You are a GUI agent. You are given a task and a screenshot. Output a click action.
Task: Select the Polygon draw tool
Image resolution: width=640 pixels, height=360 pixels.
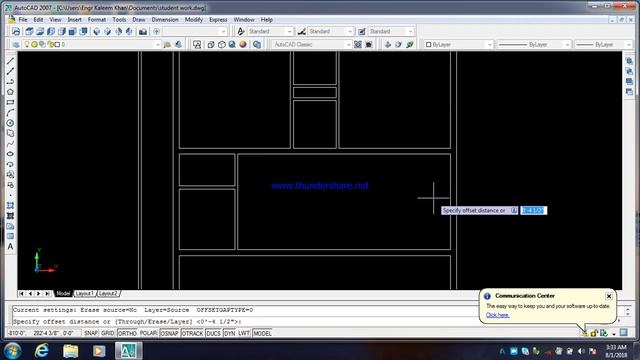pos(10,92)
